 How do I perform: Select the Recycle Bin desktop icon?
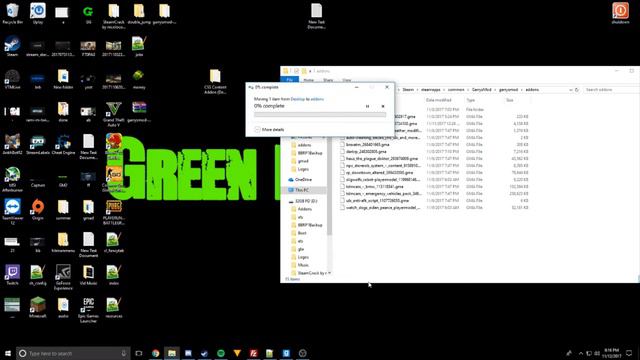(13, 13)
